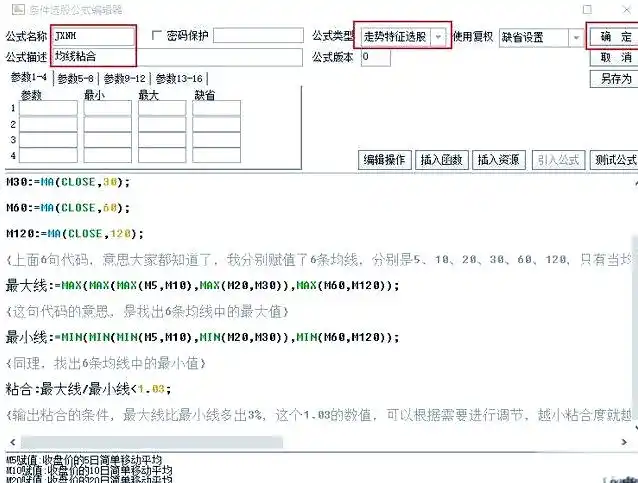Click the row 2 参数 name field
638x483 pixels.
[x=48, y=124]
